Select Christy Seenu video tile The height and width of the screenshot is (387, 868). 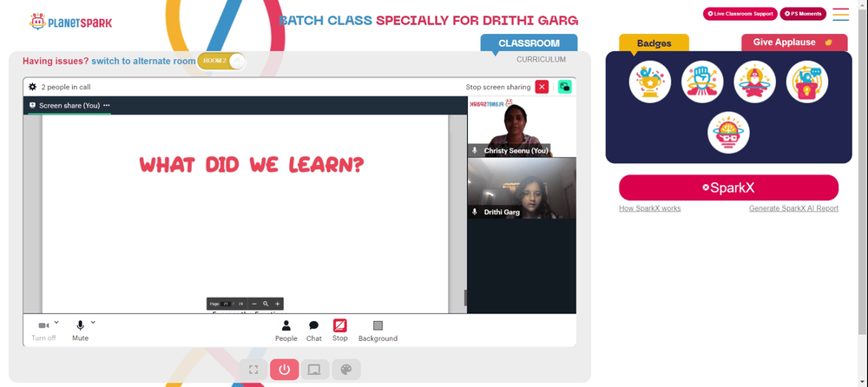coord(522,127)
